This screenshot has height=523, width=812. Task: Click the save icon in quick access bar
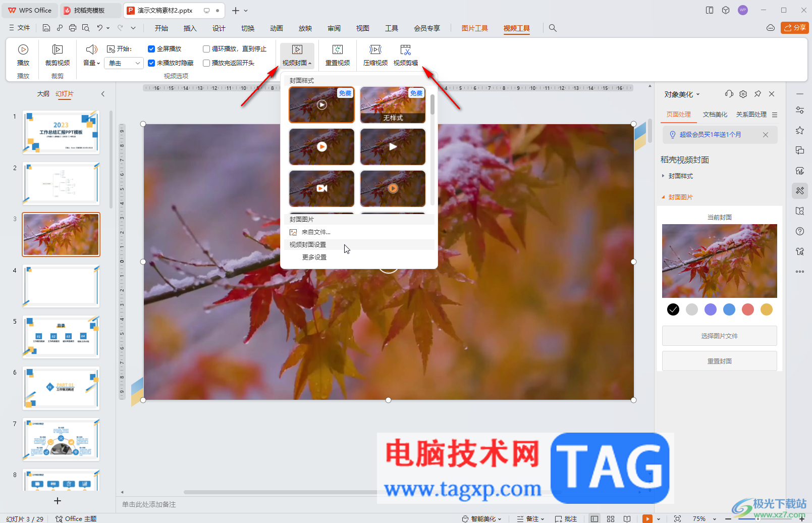(x=46, y=28)
